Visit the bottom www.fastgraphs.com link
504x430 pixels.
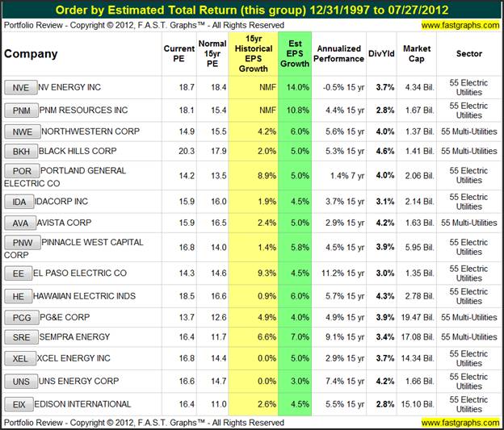(460, 423)
